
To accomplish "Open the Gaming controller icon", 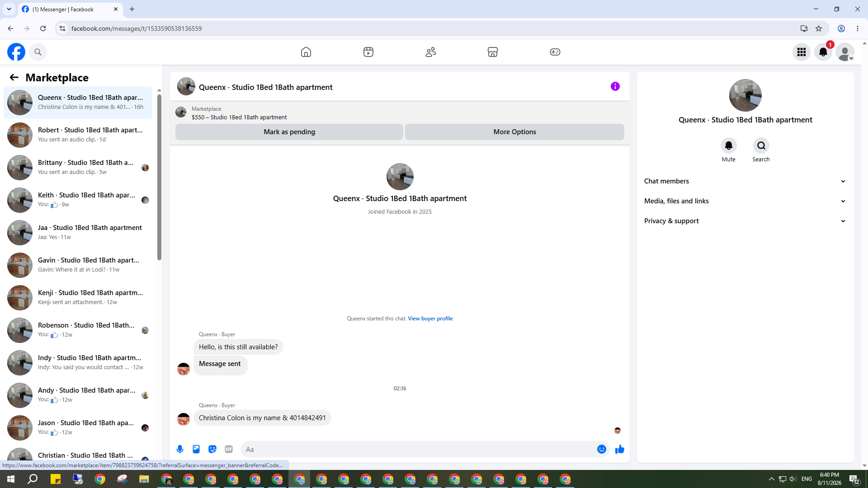I will click(555, 52).
